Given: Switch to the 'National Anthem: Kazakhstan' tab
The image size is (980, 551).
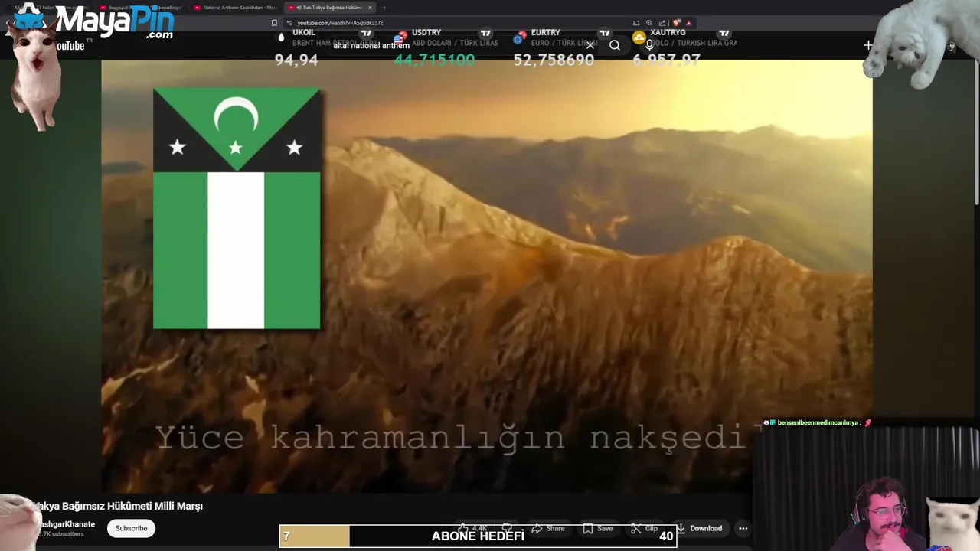Looking at the screenshot, I should 235,8.
